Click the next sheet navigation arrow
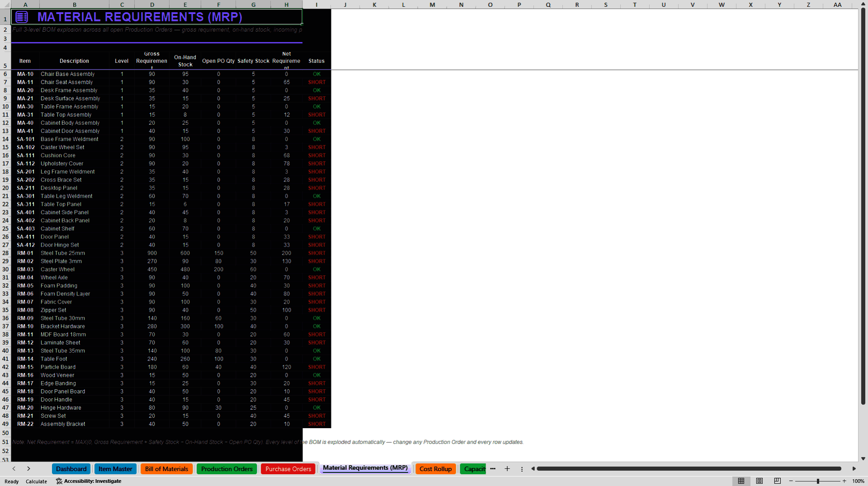 [28, 469]
